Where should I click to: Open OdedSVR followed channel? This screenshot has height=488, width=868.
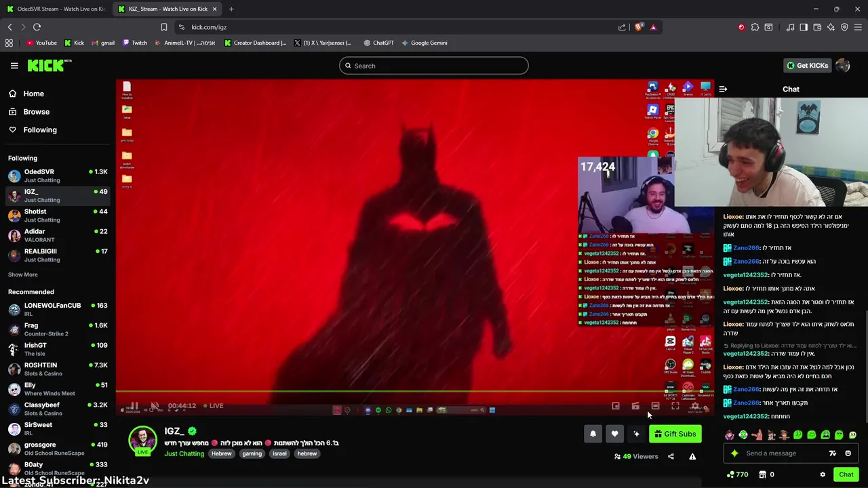tap(58, 176)
